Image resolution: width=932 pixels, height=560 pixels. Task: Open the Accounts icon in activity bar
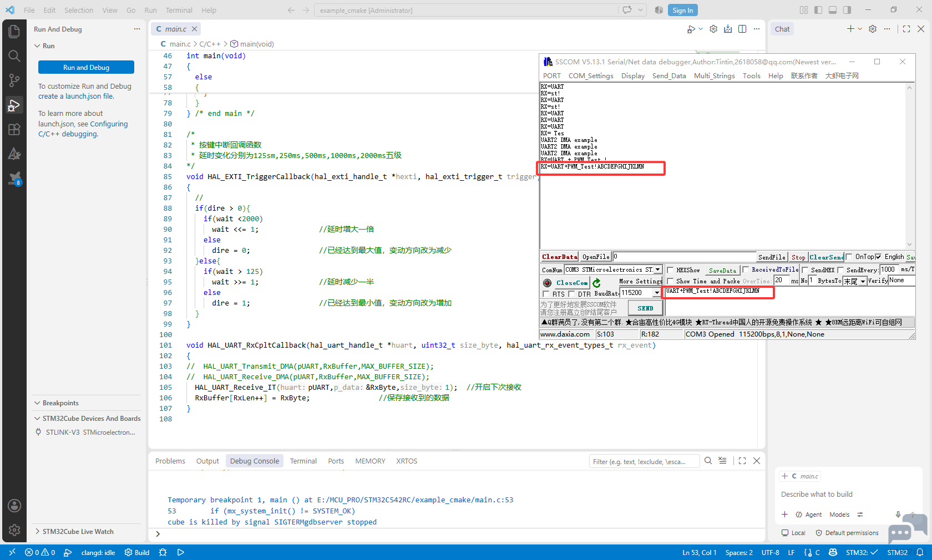coord(14,506)
